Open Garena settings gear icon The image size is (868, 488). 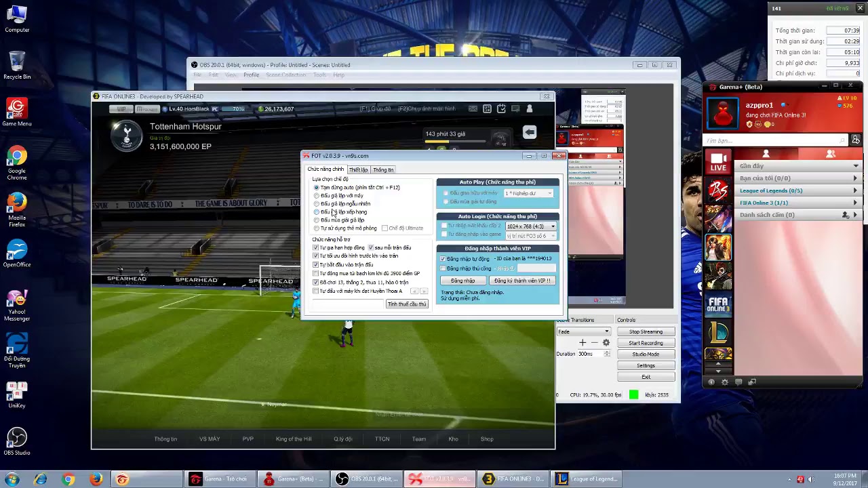pyautogui.click(x=725, y=382)
